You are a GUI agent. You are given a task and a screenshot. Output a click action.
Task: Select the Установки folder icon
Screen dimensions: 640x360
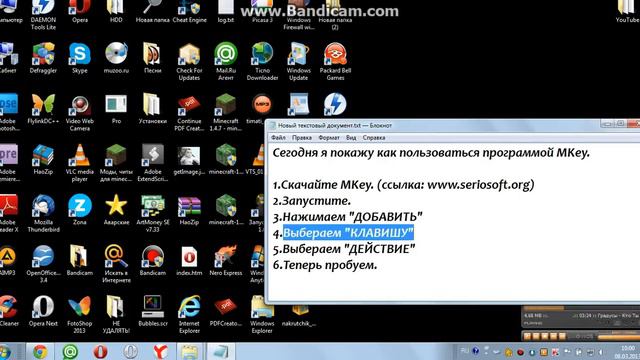(153, 109)
